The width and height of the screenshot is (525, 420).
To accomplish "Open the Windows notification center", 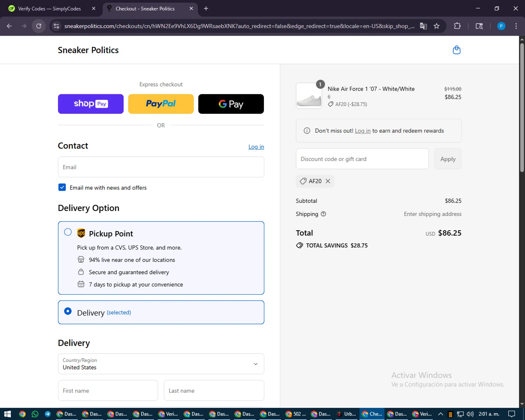I will 511,414.
